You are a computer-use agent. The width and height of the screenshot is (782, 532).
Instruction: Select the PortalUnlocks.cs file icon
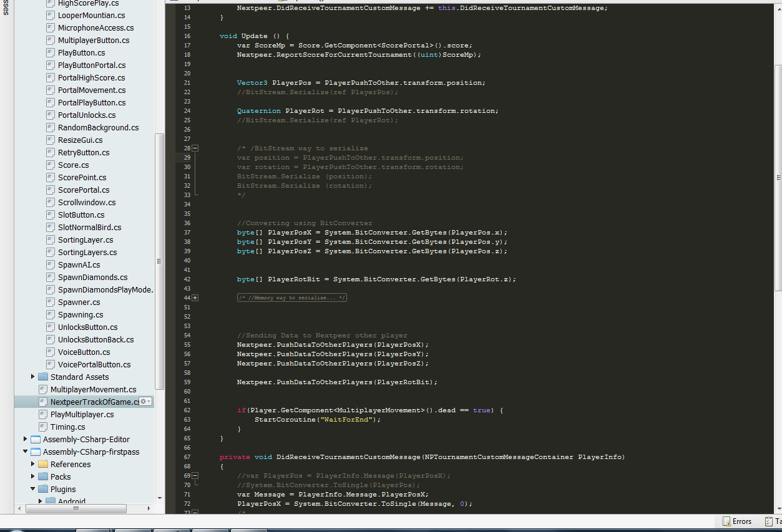[x=51, y=115]
